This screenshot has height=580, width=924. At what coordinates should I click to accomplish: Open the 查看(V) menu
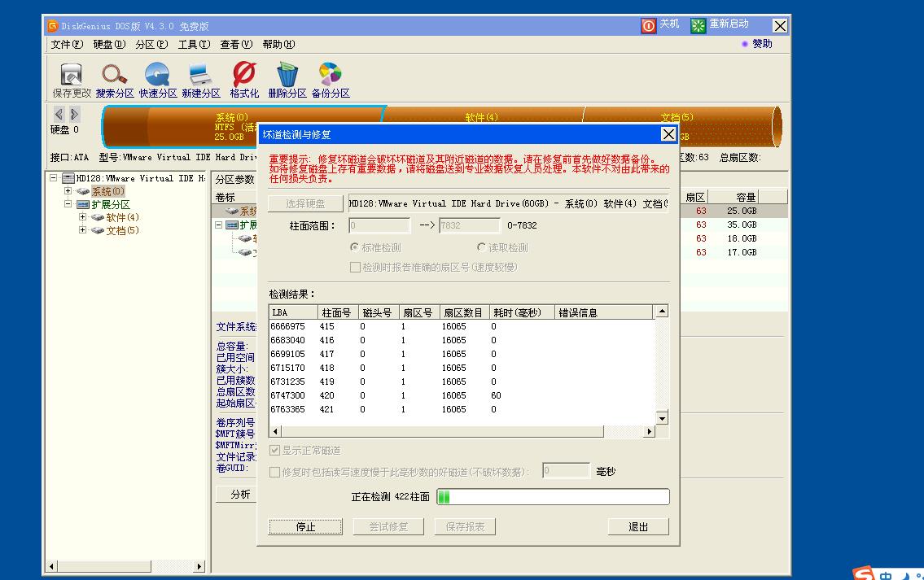(236, 44)
